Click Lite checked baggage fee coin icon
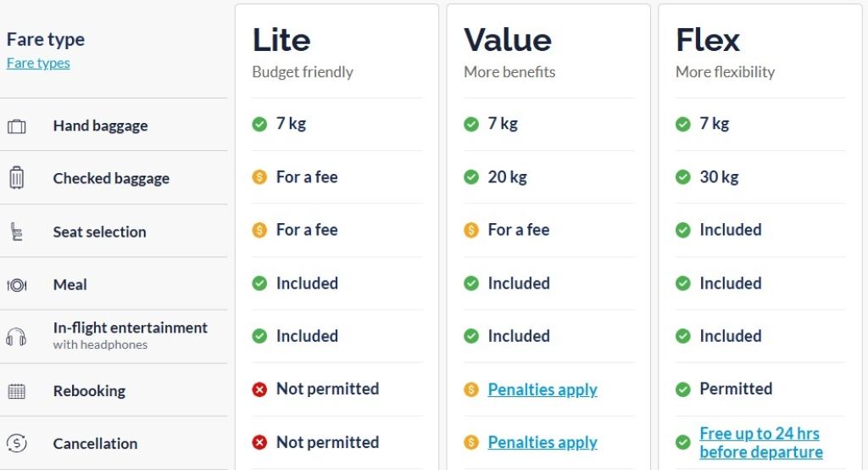 (x=259, y=177)
